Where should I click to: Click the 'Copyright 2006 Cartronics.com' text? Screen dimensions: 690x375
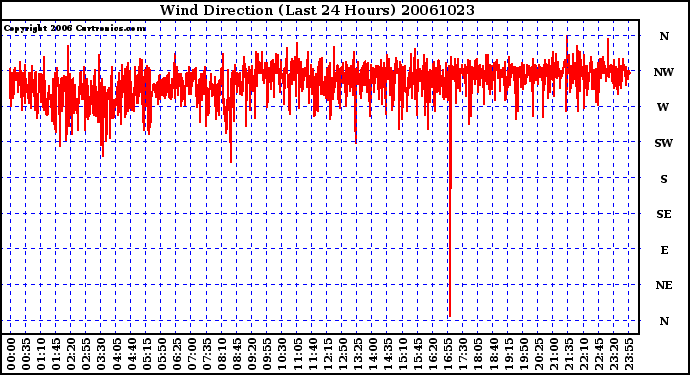(x=75, y=29)
